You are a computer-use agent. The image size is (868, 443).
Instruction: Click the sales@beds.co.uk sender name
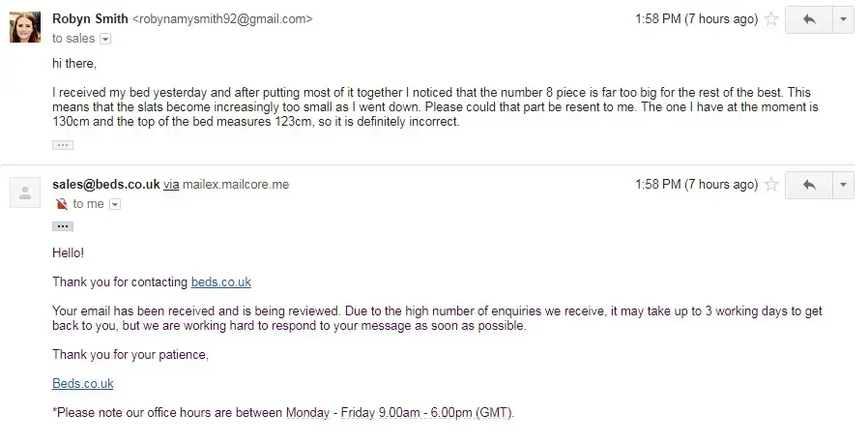105,185
